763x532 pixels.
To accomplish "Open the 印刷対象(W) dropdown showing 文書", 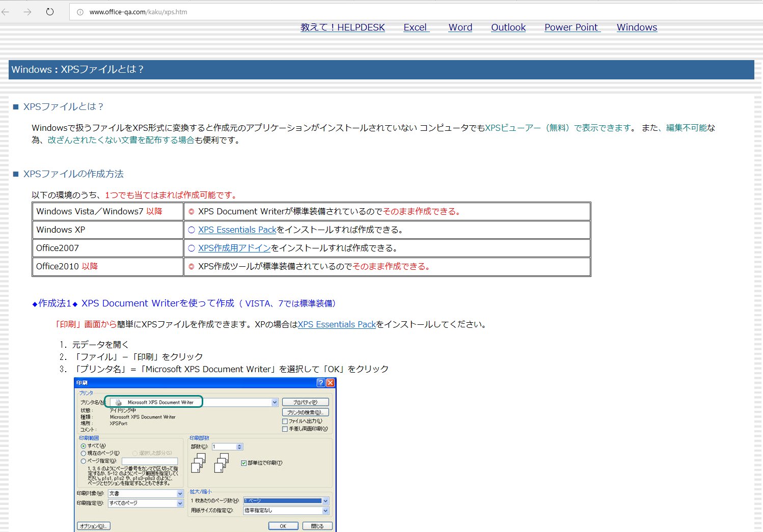I will [145, 493].
